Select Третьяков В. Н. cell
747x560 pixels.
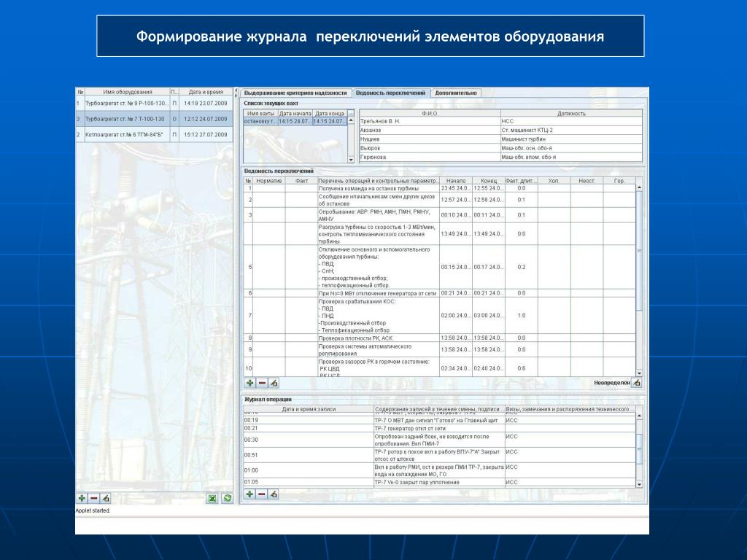[x=430, y=122]
